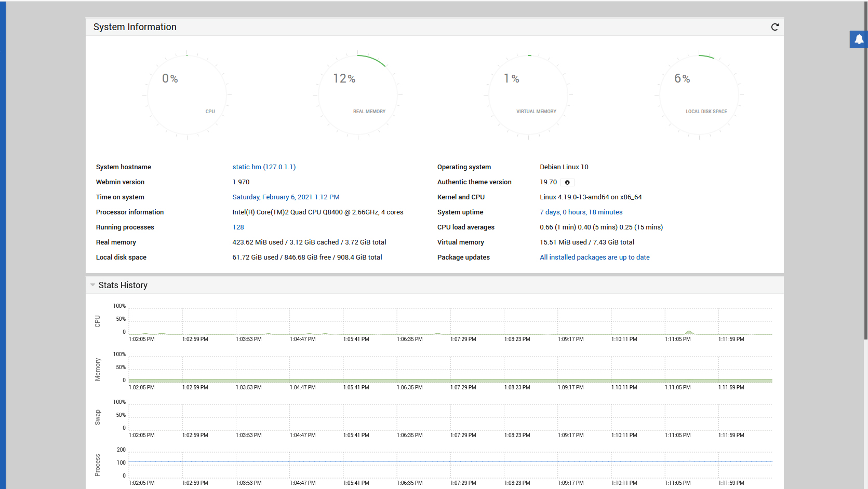The image size is (868, 489).
Task: Click the page vertical scrollbar
Action: pos(866,170)
